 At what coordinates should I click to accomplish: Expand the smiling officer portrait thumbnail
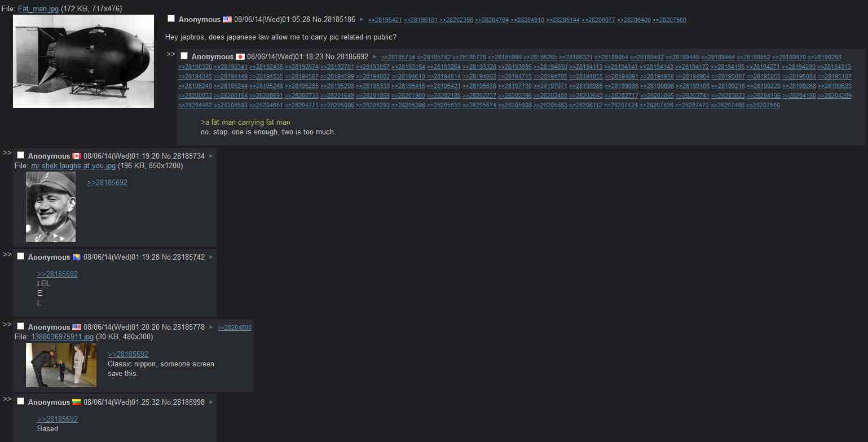[x=51, y=207]
